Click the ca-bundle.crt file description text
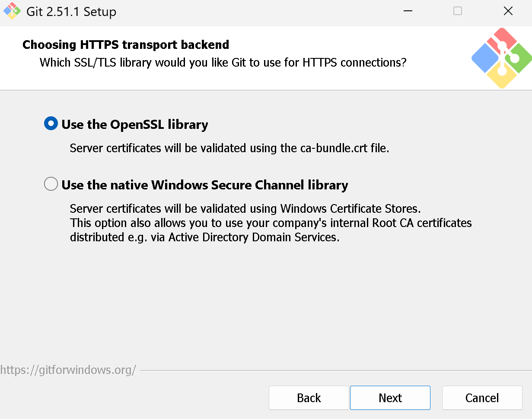The width and height of the screenshot is (532, 419). [x=229, y=148]
